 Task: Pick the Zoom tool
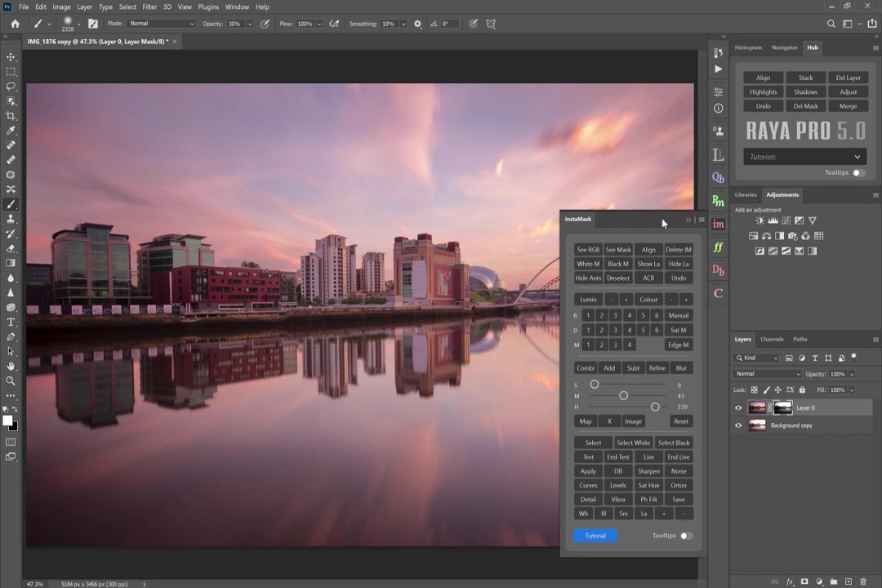tap(11, 381)
